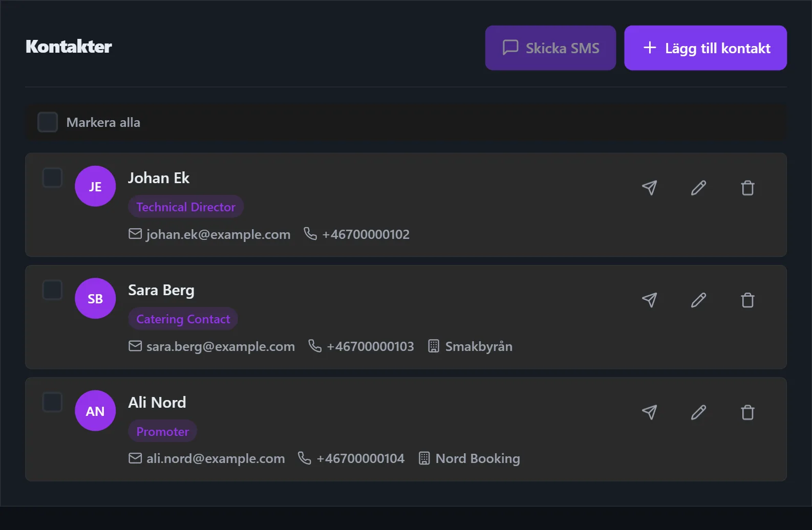Click the mail icon beside sara.berg@example.com
This screenshot has height=530, width=812.
(135, 346)
